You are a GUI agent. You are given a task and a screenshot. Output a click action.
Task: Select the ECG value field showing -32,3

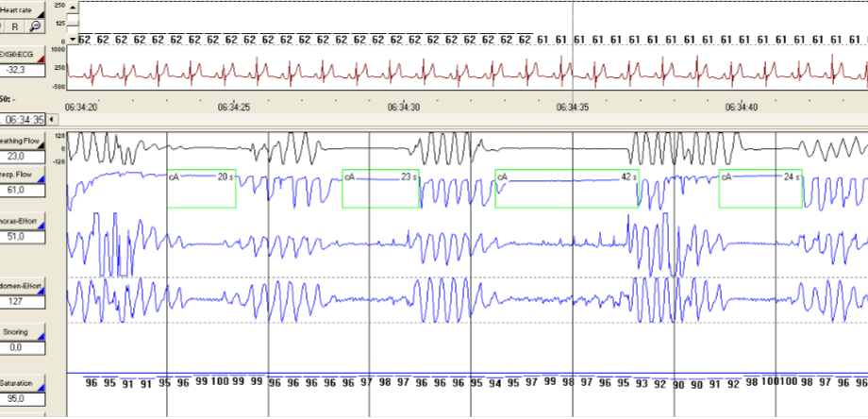(22, 70)
